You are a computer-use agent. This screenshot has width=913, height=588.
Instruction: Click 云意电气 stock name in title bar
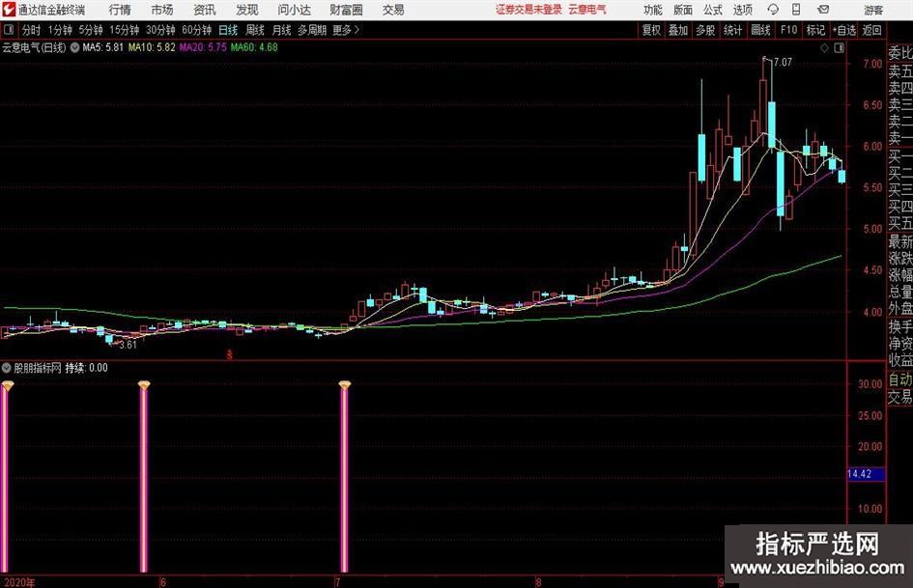tap(587, 10)
